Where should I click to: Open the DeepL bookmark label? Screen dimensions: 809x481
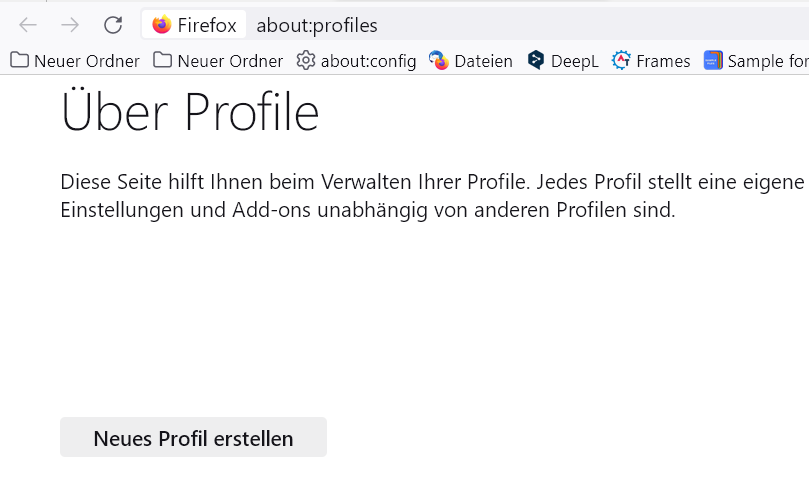pos(575,61)
